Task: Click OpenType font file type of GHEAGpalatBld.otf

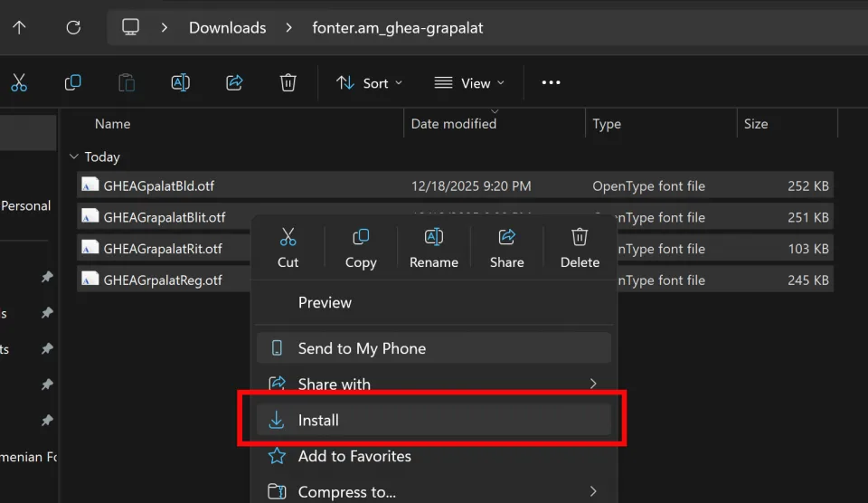Action: tap(649, 186)
